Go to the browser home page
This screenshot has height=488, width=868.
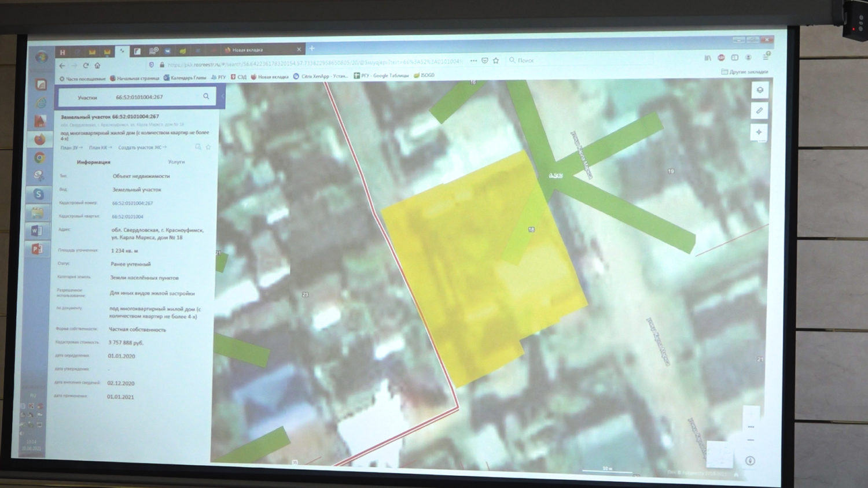97,66
